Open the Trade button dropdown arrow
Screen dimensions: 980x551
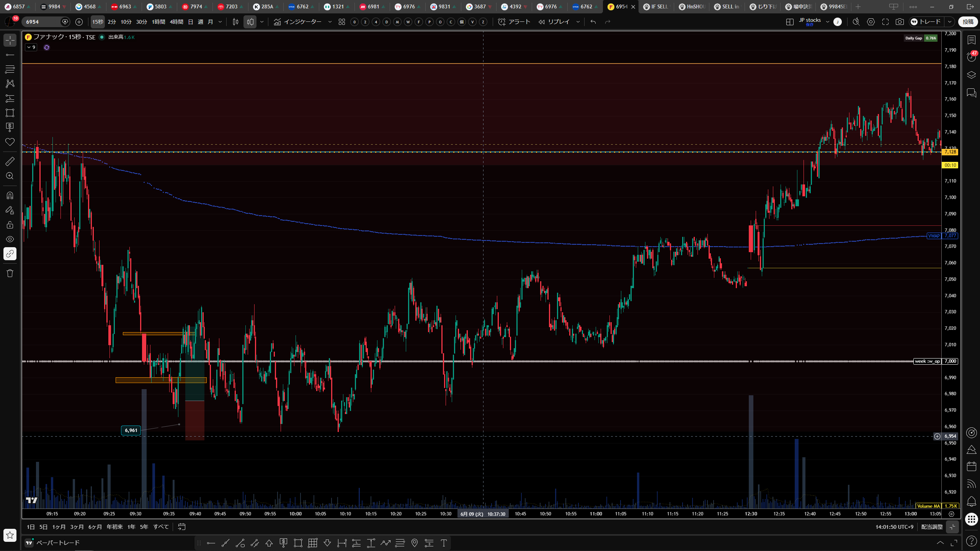[950, 22]
